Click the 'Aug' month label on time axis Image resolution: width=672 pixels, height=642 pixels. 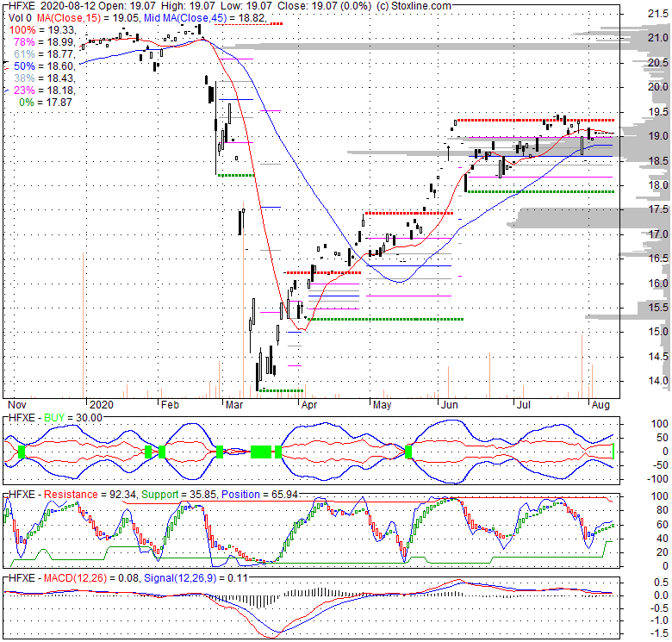pos(600,405)
